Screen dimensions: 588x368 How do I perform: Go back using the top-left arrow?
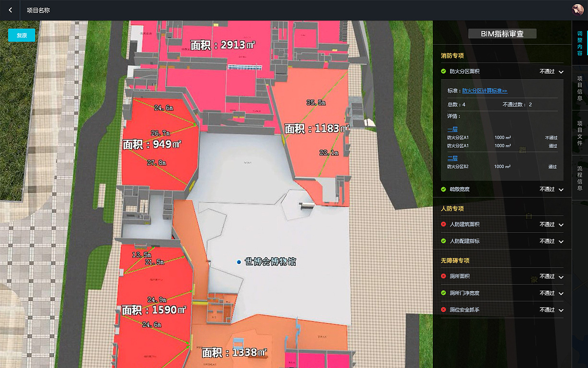coord(10,10)
